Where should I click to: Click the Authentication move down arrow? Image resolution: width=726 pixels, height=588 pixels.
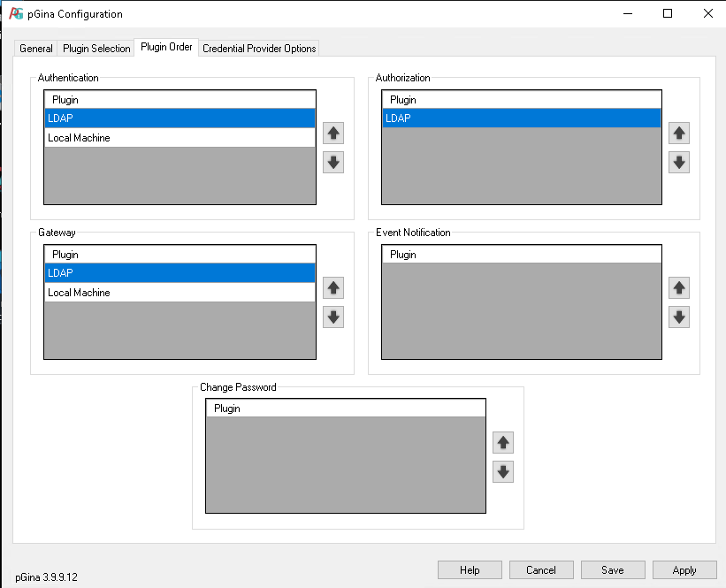point(333,163)
